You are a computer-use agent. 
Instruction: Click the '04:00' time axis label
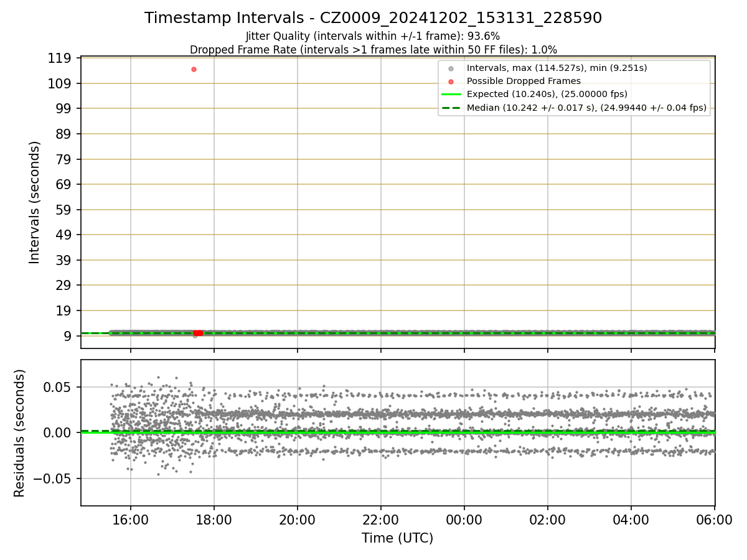(631, 520)
